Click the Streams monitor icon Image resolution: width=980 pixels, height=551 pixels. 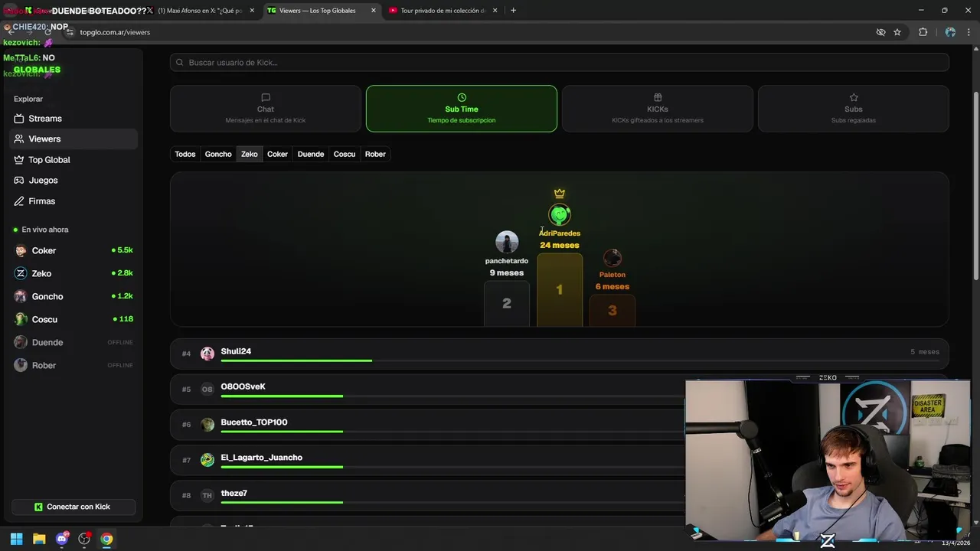coord(19,119)
